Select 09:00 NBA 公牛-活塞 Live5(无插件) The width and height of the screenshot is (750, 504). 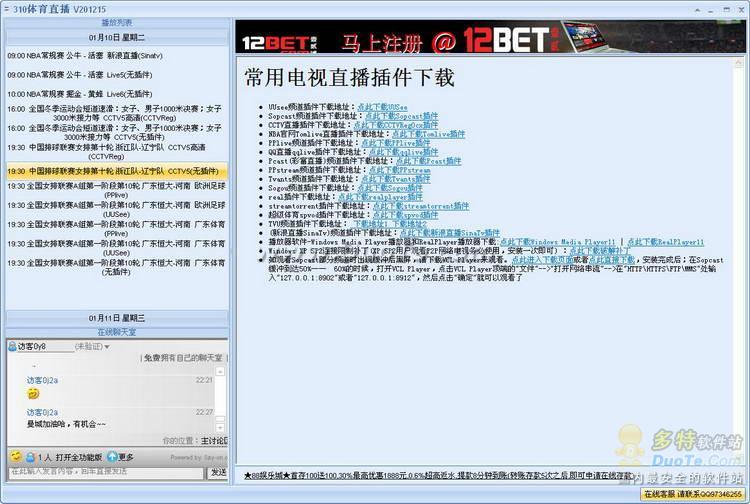click(117, 75)
